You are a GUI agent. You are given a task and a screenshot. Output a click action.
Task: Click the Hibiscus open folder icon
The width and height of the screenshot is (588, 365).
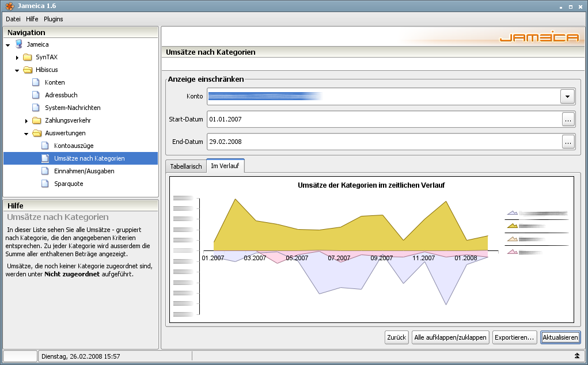pos(28,70)
